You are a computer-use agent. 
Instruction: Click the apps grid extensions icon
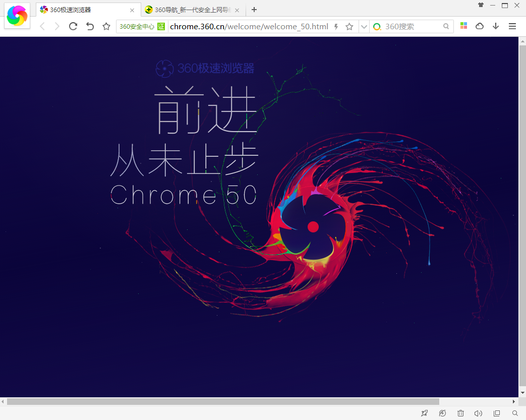[463, 26]
